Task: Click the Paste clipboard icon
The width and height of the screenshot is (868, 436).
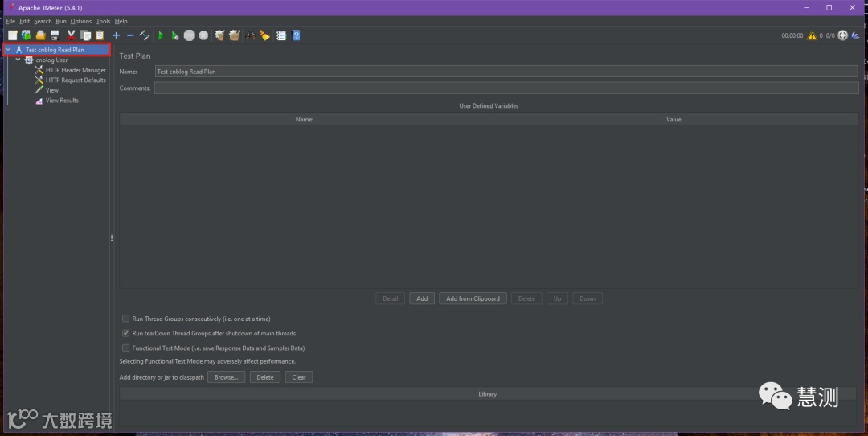Action: [x=100, y=35]
